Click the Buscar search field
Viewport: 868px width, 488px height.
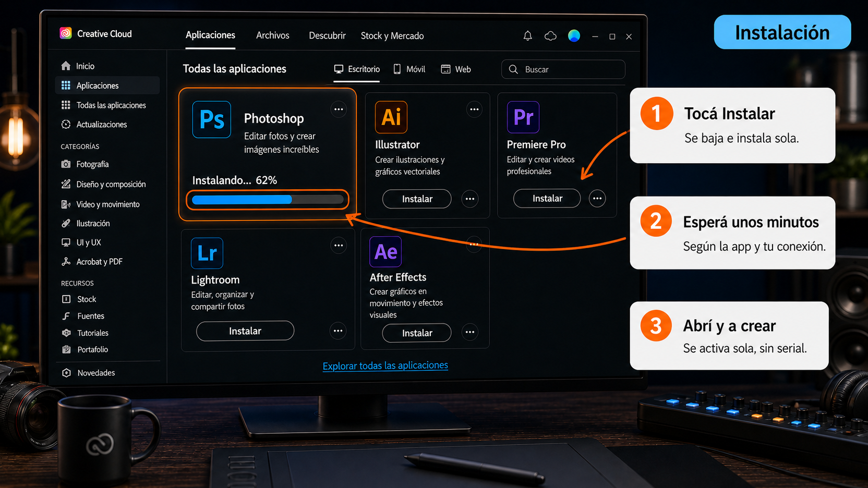(x=563, y=69)
